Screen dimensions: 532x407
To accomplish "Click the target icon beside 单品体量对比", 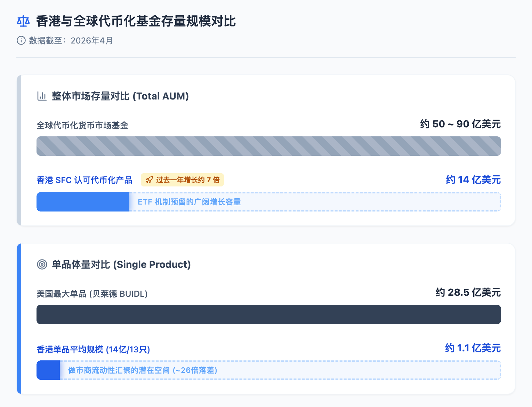I will click(x=42, y=264).
